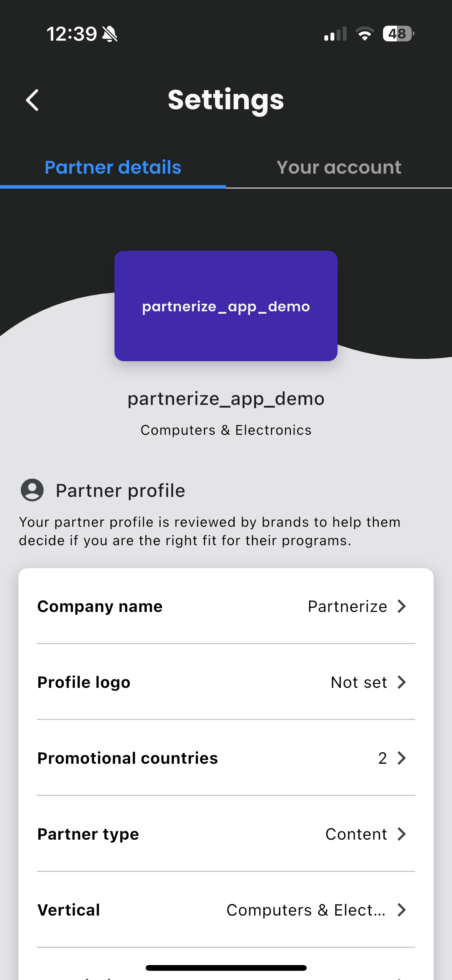Tap the Partner profile avatar icon

pyautogui.click(x=32, y=490)
